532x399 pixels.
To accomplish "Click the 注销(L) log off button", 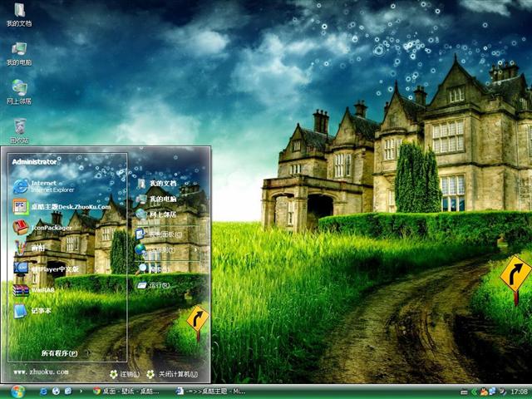I will (x=124, y=374).
